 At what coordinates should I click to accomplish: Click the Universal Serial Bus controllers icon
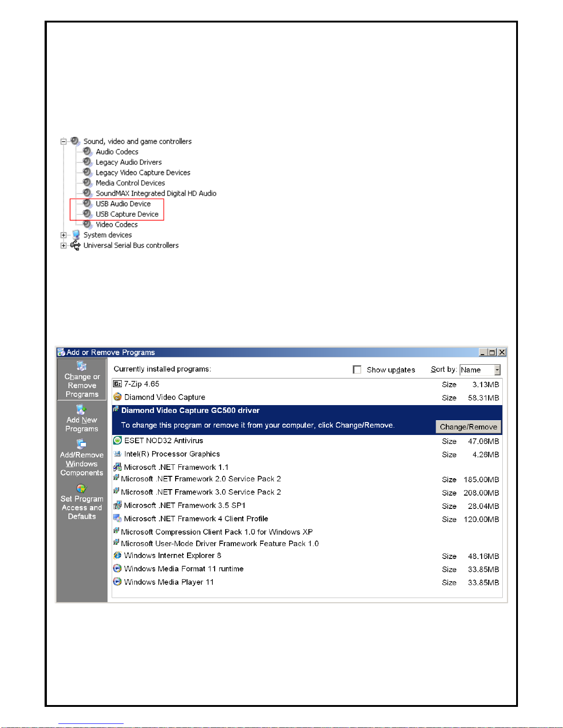pos(75,245)
